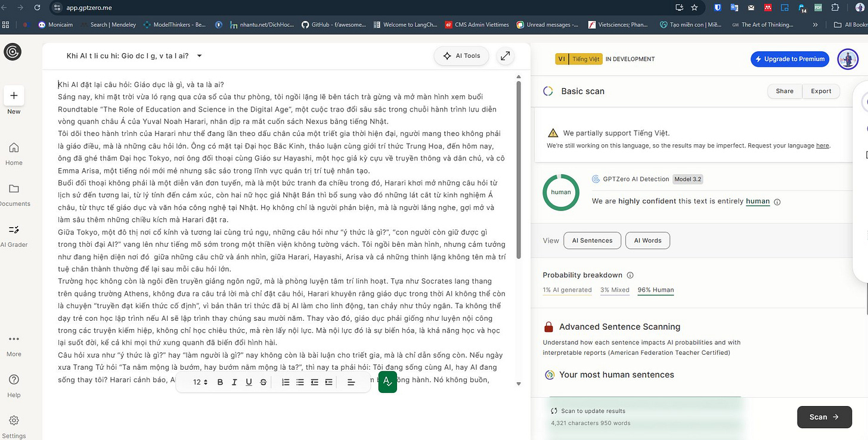Insert a bulleted list
Screen dimensions: 868x440
pos(300,382)
